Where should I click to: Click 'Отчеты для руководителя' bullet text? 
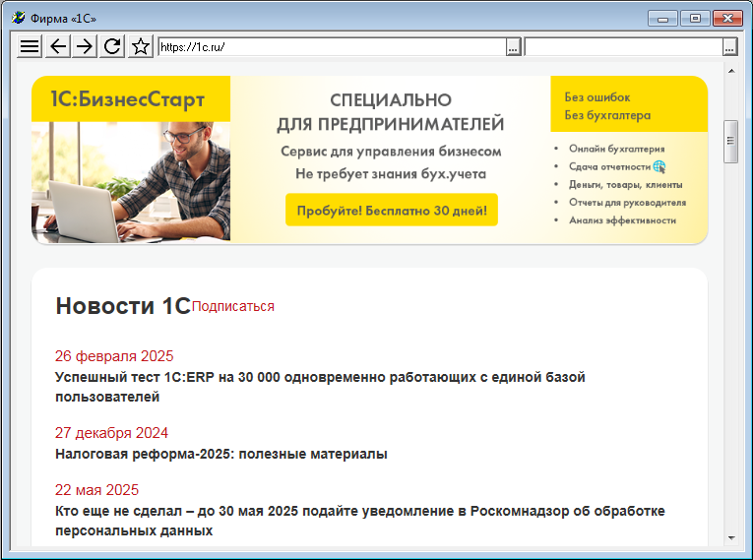click(628, 203)
